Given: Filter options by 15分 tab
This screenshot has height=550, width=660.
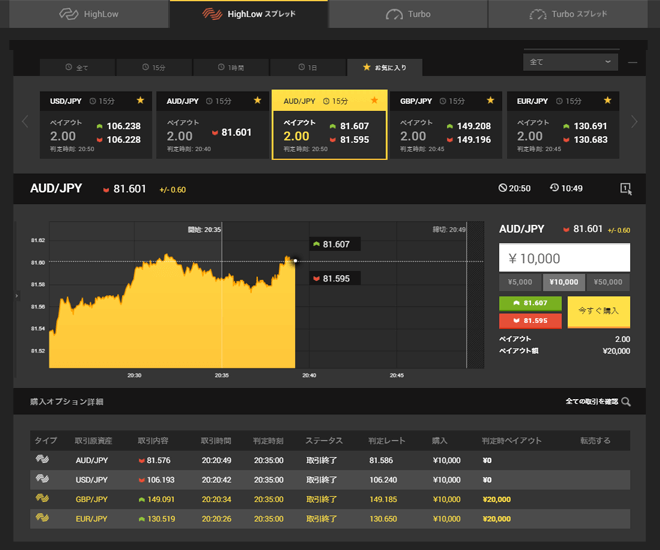Looking at the screenshot, I should pyautogui.click(x=154, y=67).
